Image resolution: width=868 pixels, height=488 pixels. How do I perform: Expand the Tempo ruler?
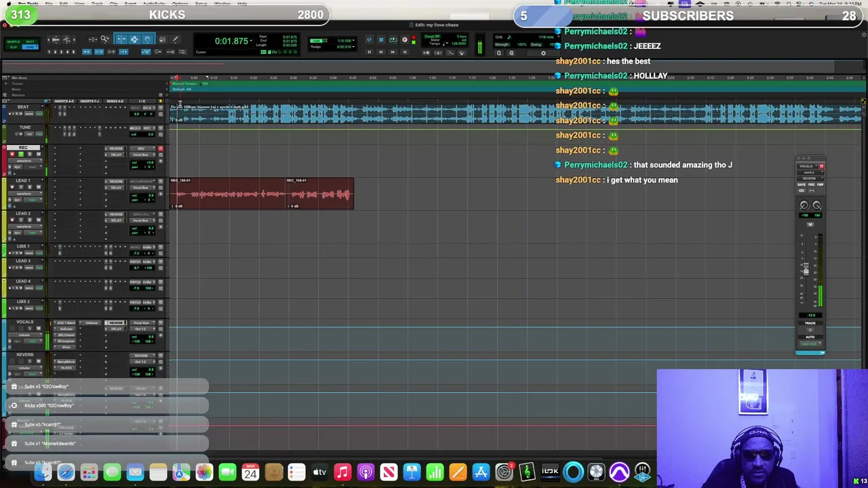point(6,83)
